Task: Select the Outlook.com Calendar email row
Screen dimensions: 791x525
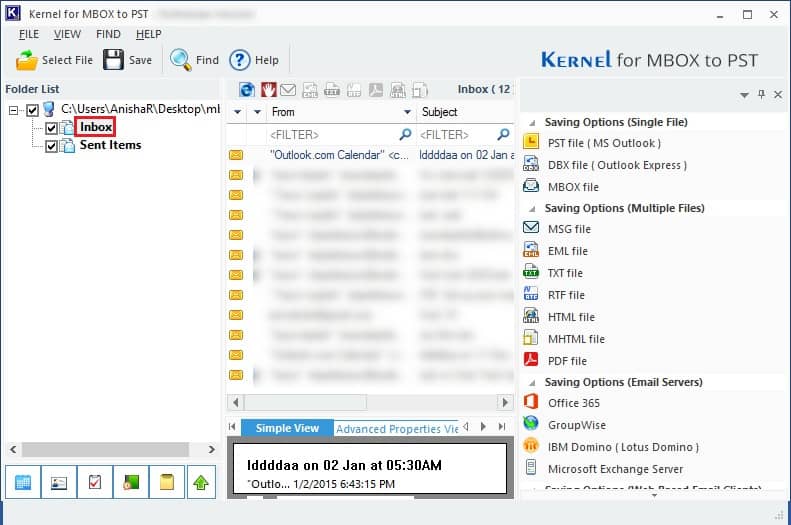Action: 370,155
